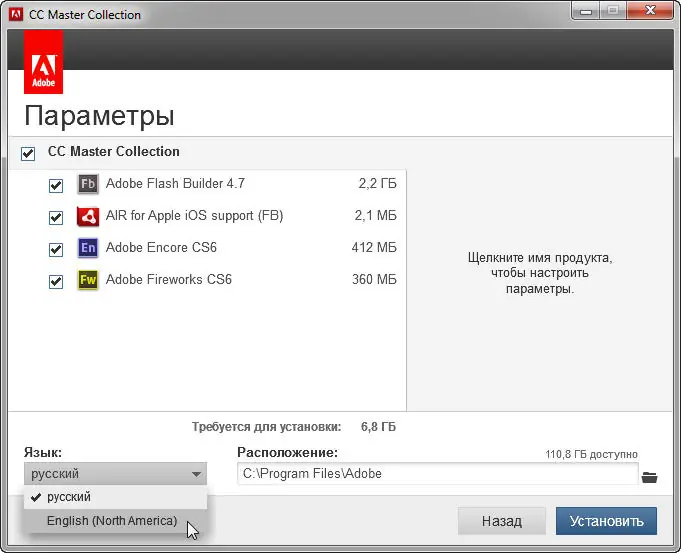The height and width of the screenshot is (553, 681).
Task: Select русский in language list
Action: [115, 497]
